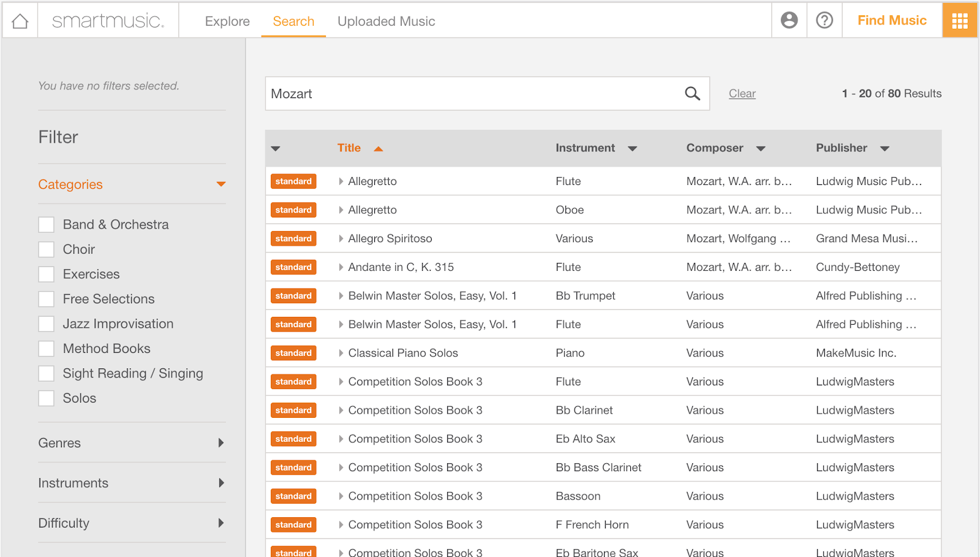Open the help question mark icon
980x557 pixels.
point(824,20)
